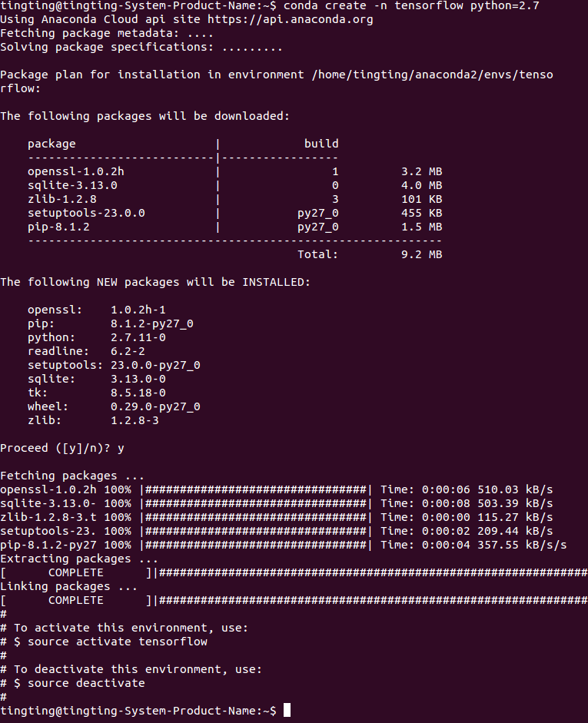Click the https://api.anaconda.org URL
This screenshot has width=588, height=723.
click(290, 20)
